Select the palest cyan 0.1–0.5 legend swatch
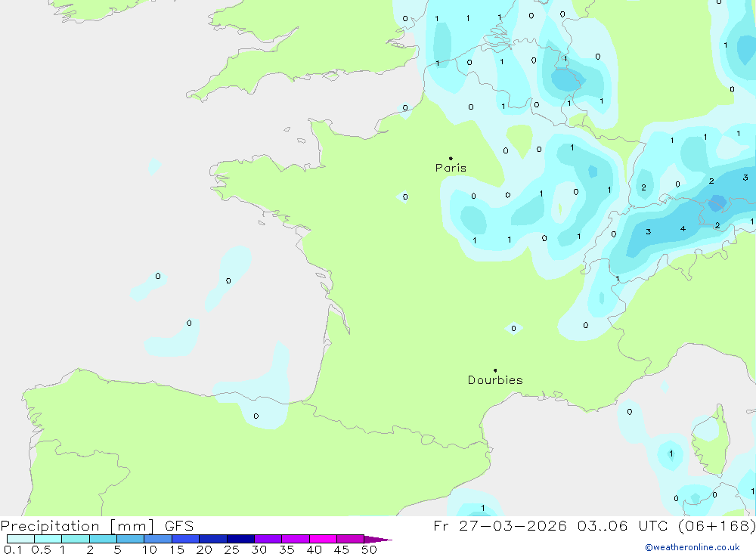 point(20,539)
